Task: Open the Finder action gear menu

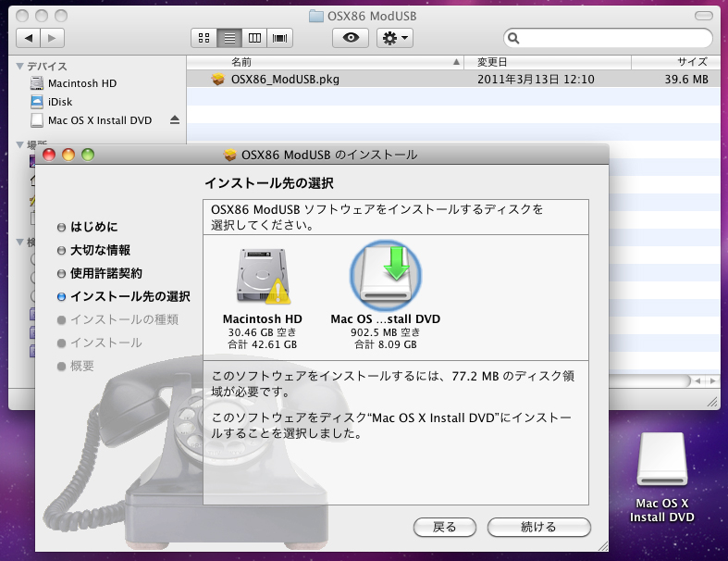Action: coord(395,38)
